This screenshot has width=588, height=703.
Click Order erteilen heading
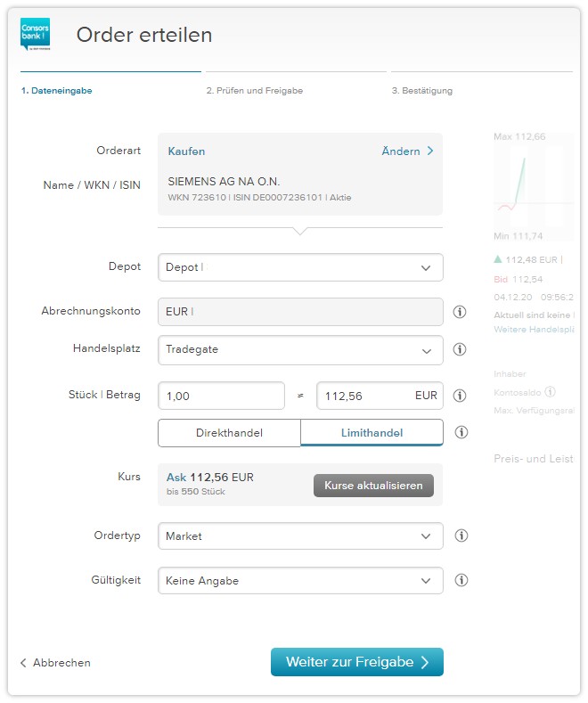pos(144,35)
